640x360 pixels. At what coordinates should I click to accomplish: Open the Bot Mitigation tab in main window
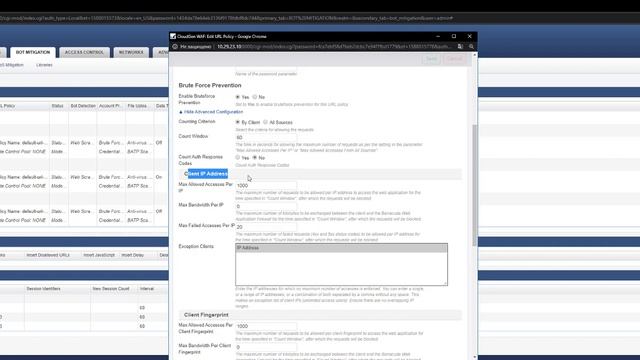[33, 52]
